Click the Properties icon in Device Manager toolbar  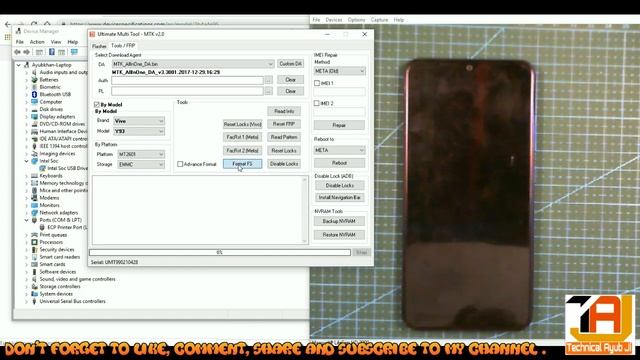[x=40, y=52]
